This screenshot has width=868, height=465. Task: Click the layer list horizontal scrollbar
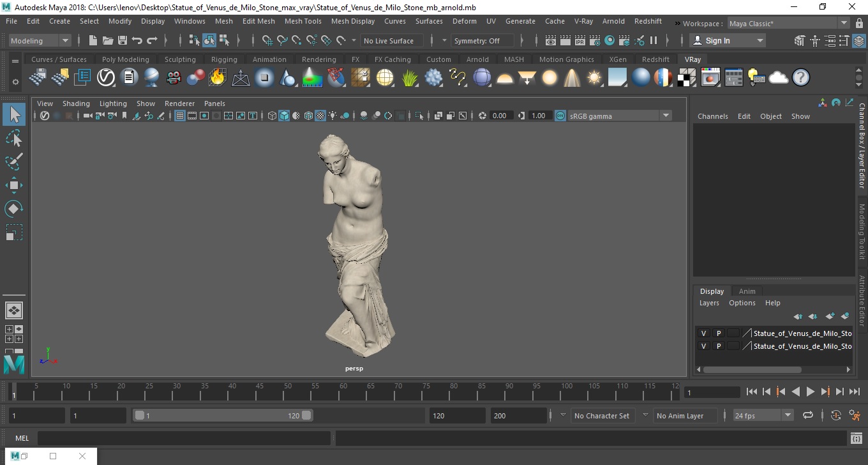pyautogui.click(x=751, y=369)
